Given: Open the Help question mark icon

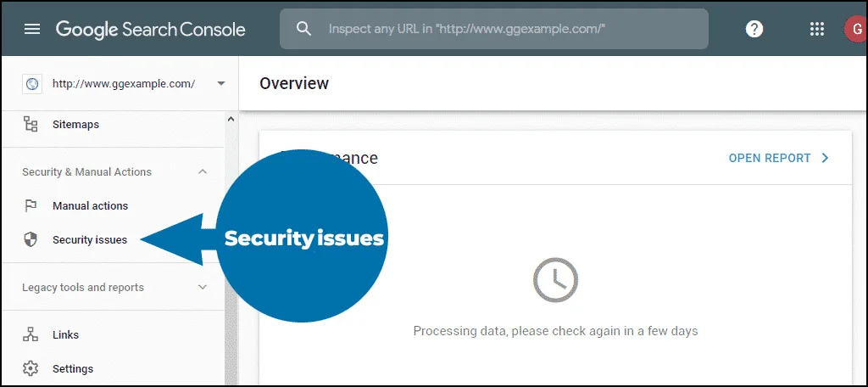Looking at the screenshot, I should coord(754,29).
